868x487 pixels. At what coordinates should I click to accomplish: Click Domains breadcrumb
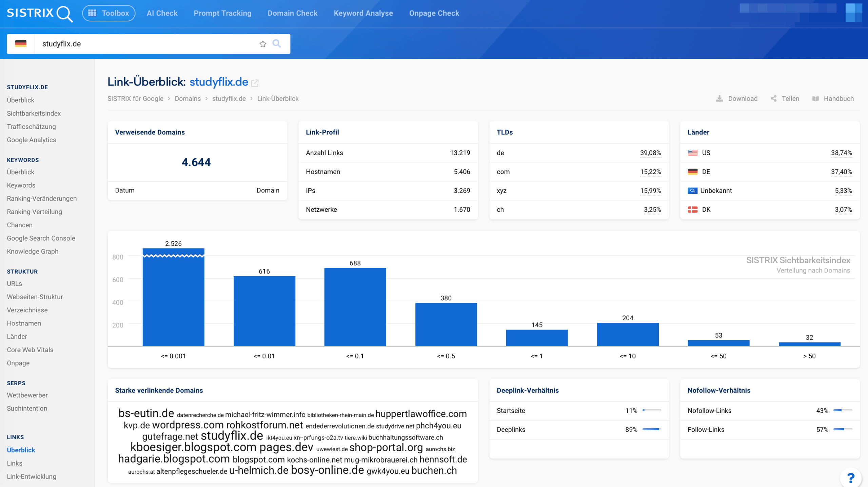point(188,99)
